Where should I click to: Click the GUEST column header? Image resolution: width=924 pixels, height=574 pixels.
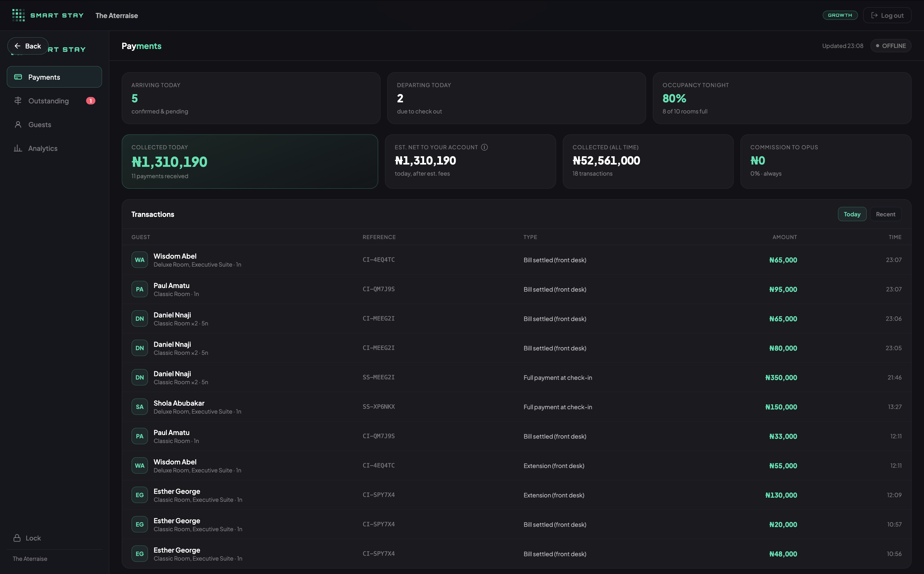click(141, 237)
